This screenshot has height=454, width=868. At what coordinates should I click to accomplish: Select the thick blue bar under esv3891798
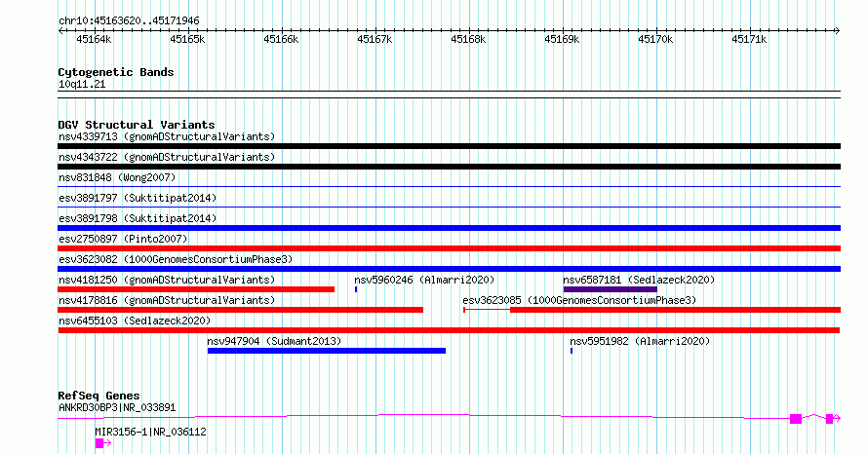(449, 228)
